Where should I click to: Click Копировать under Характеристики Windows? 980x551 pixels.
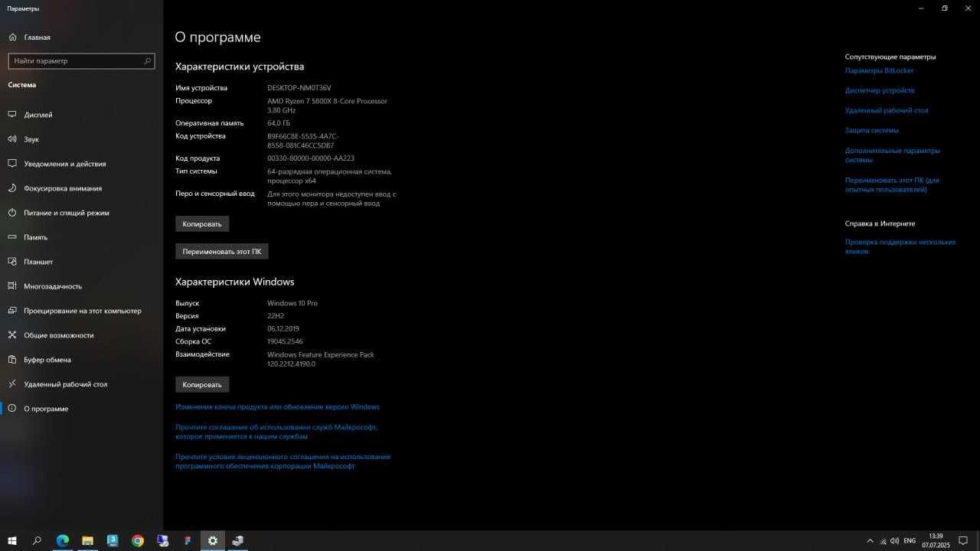coord(202,385)
